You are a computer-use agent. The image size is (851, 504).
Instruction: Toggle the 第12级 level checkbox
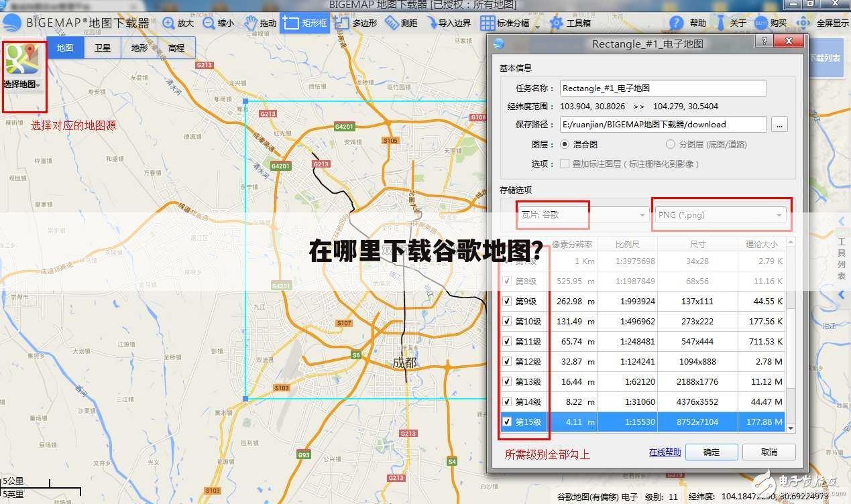(x=507, y=362)
